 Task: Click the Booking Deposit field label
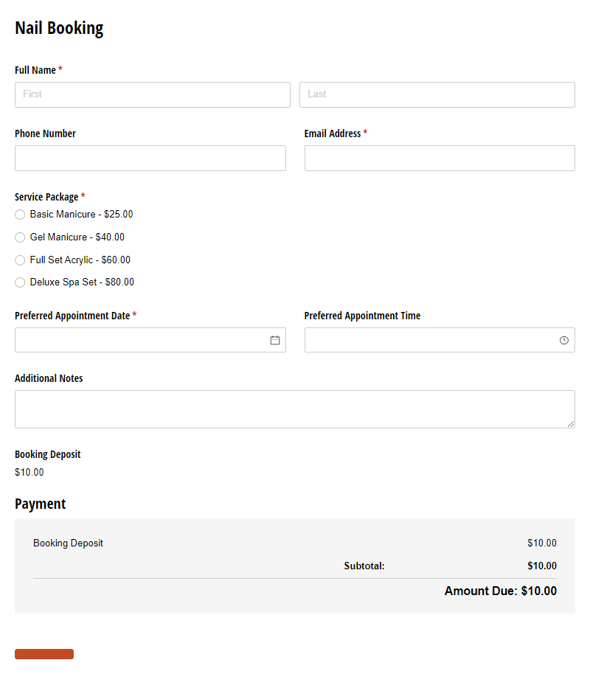pyautogui.click(x=48, y=454)
